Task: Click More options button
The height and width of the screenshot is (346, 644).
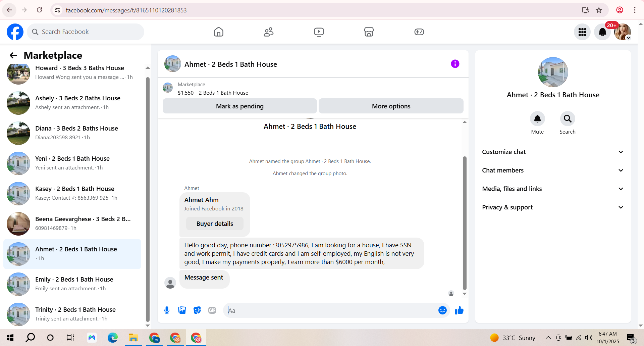Action: (391, 106)
